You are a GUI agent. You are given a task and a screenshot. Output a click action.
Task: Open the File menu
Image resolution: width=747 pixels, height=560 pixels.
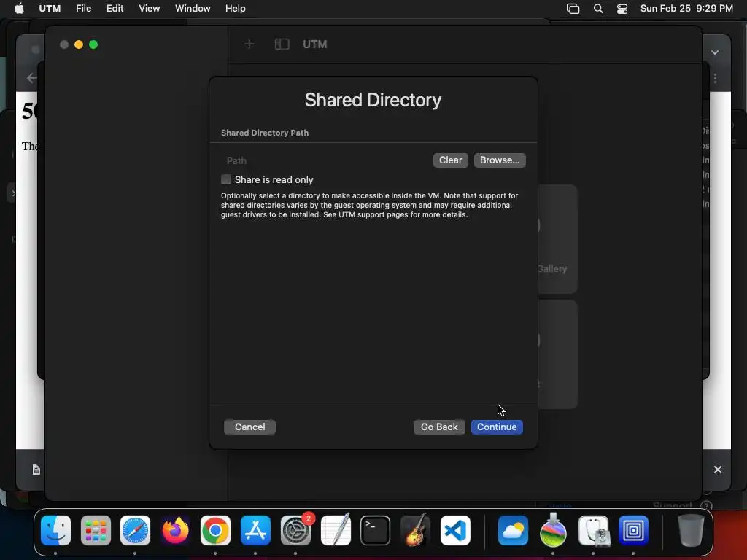coord(83,9)
